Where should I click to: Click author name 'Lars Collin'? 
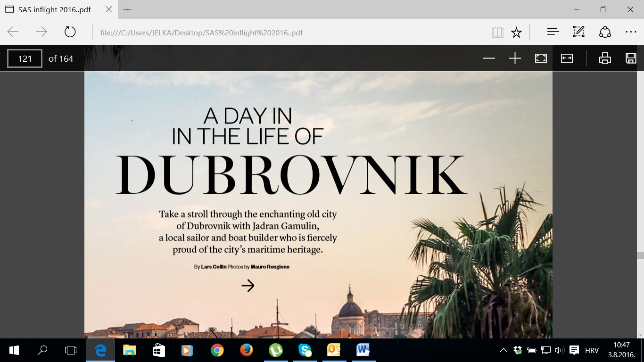(x=214, y=267)
